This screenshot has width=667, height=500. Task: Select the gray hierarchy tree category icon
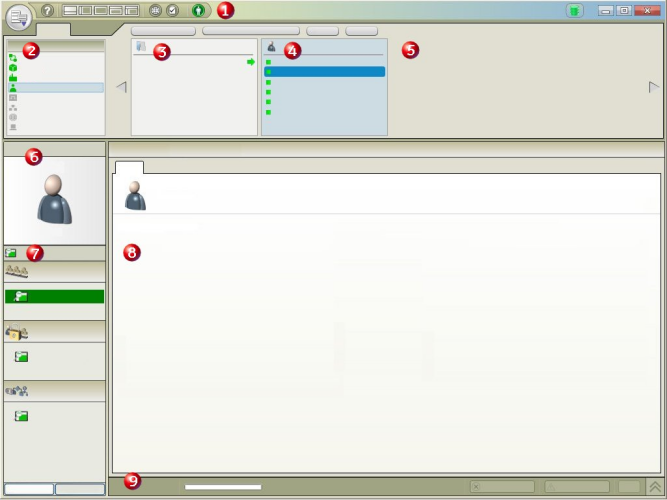[13, 108]
